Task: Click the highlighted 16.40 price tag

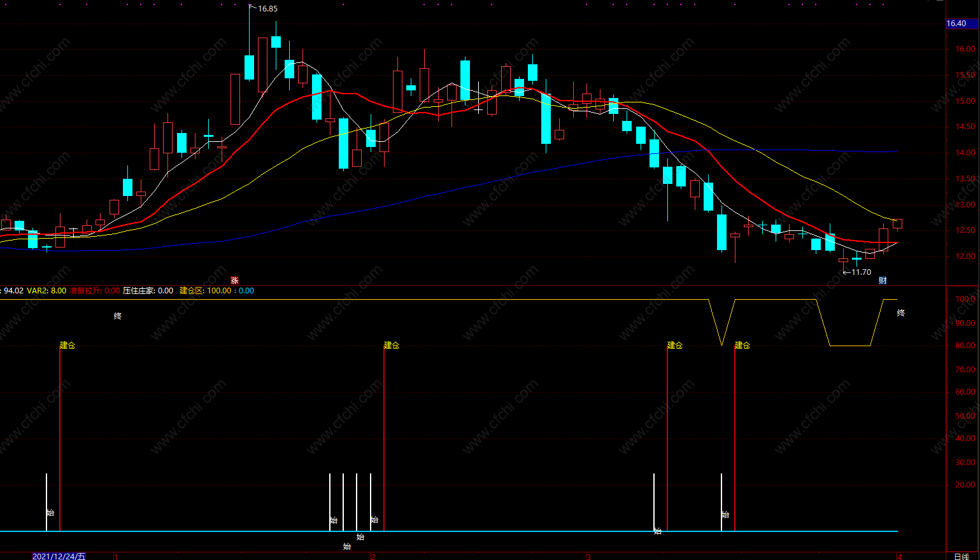Action: [x=962, y=24]
